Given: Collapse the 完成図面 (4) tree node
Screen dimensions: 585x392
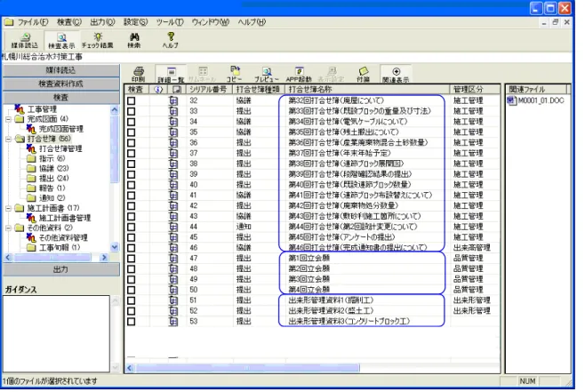Looking at the screenshot, I should [x=9, y=119].
